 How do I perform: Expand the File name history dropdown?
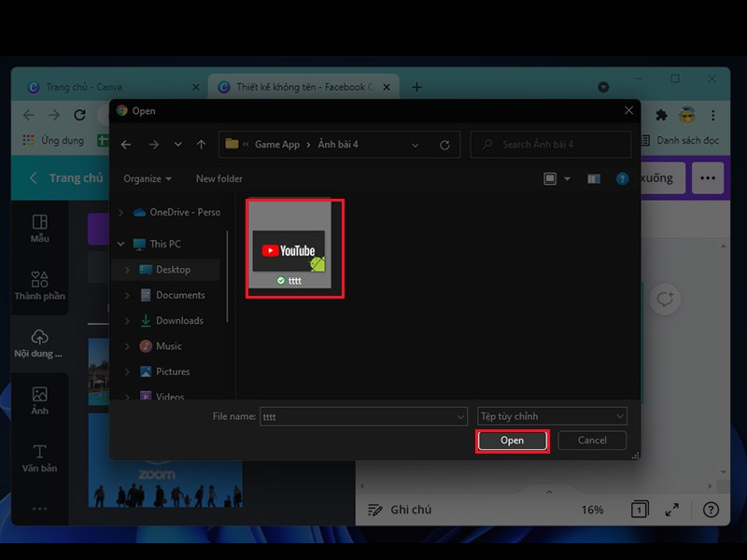click(x=460, y=416)
